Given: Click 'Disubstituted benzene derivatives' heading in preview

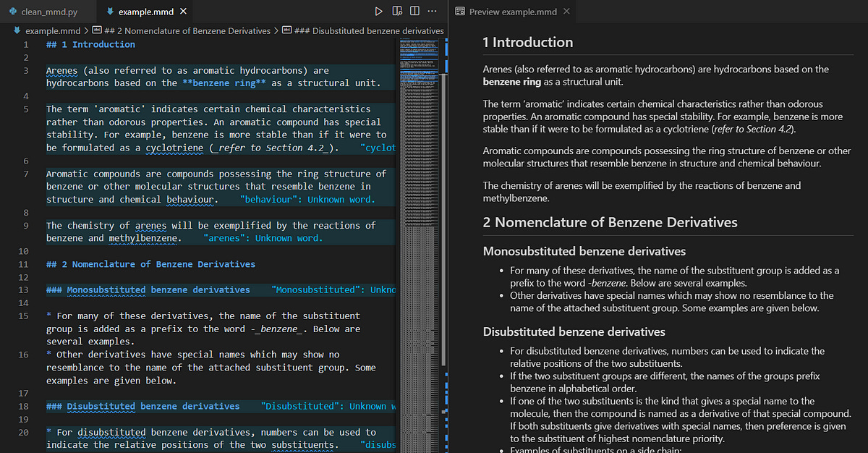Looking at the screenshot, I should tap(574, 331).
